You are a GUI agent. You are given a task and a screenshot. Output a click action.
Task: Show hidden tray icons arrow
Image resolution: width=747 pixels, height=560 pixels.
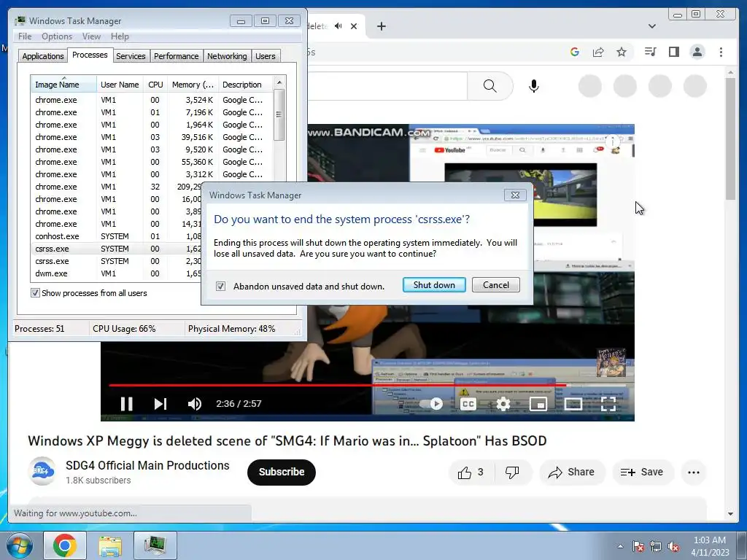coord(620,546)
